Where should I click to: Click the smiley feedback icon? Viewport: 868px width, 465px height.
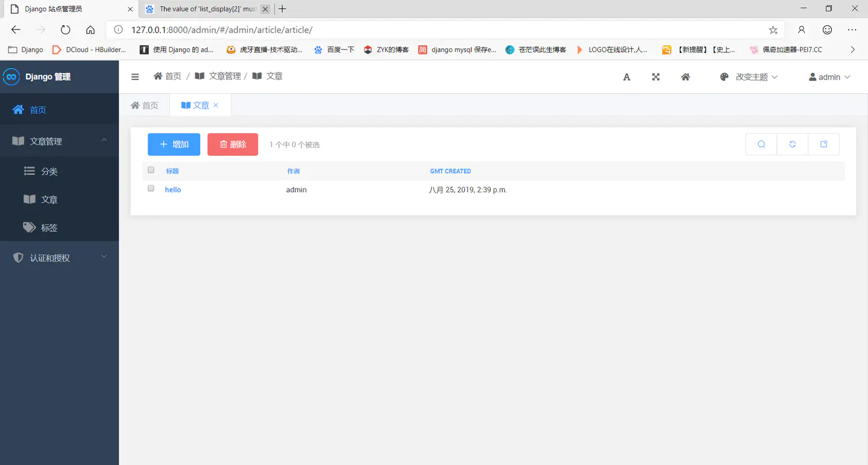point(828,30)
